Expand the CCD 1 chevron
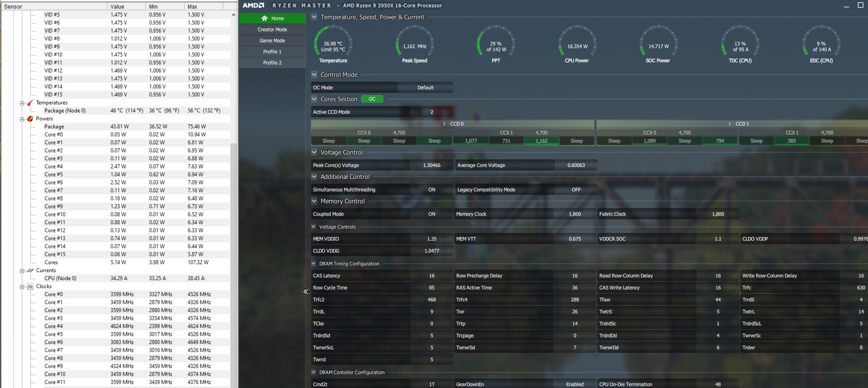868x388 pixels. 730,124
